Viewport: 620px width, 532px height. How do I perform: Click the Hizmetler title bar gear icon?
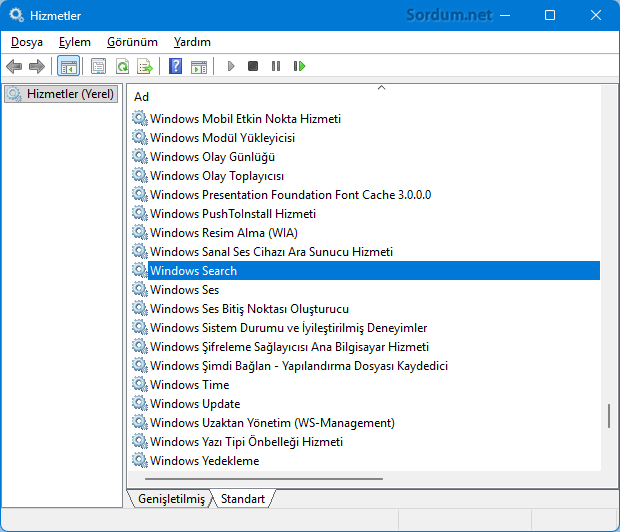tap(17, 15)
